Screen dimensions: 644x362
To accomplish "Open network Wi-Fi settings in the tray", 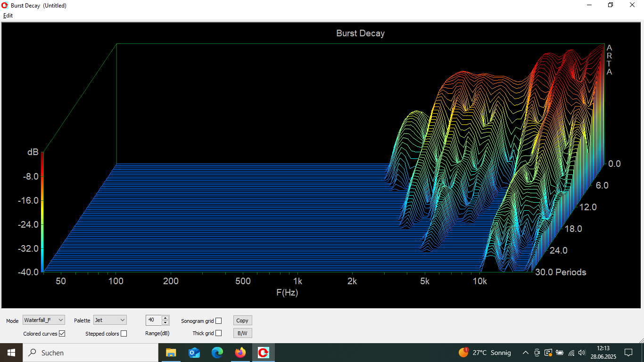I will tap(571, 353).
